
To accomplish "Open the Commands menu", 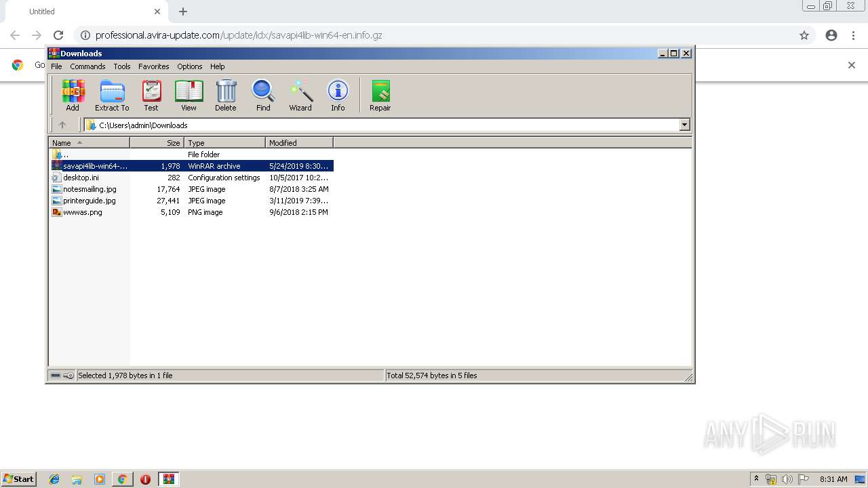I will 87,66.
